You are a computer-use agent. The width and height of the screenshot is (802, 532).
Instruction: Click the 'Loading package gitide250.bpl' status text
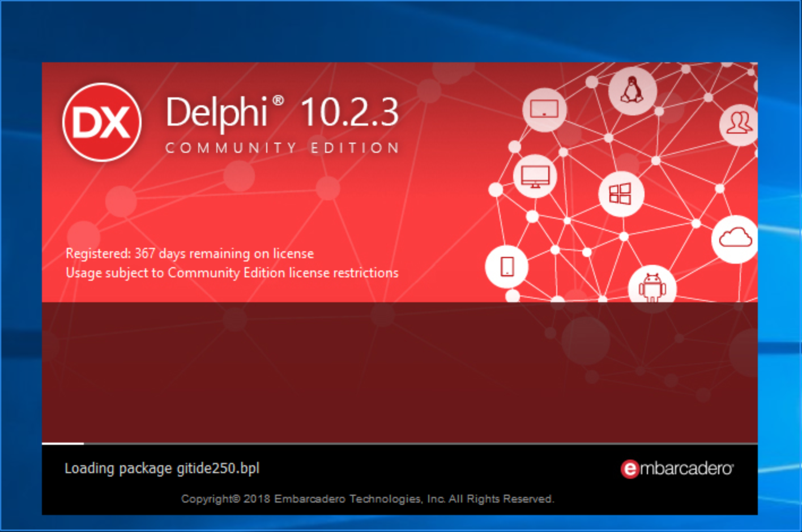162,468
